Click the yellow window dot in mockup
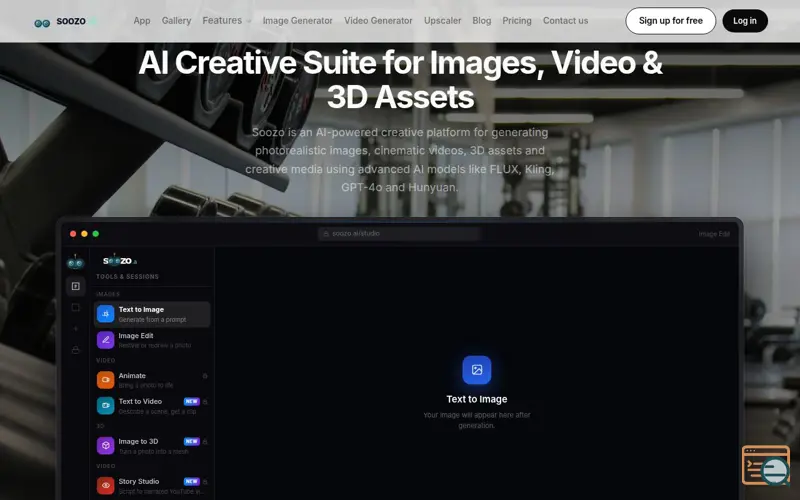Viewport: 800px width, 500px height. tap(84, 234)
